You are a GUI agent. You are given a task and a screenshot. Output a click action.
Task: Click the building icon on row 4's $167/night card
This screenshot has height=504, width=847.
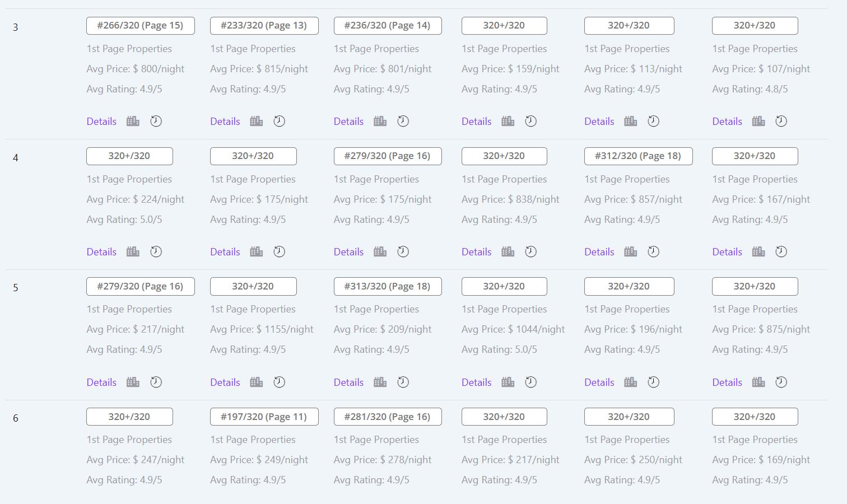758,251
